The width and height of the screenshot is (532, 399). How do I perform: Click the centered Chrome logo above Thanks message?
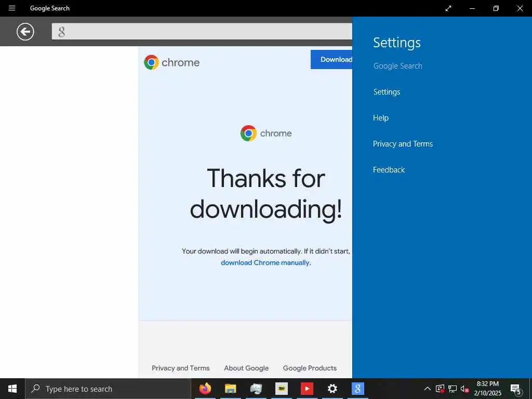tap(266, 134)
